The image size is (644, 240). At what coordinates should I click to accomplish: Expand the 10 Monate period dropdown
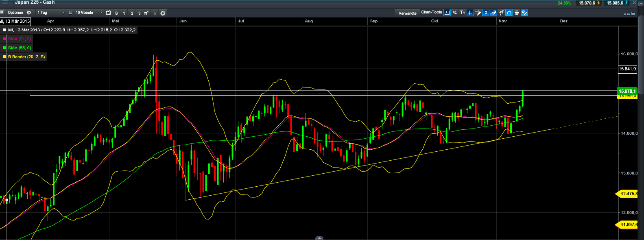click(89, 13)
